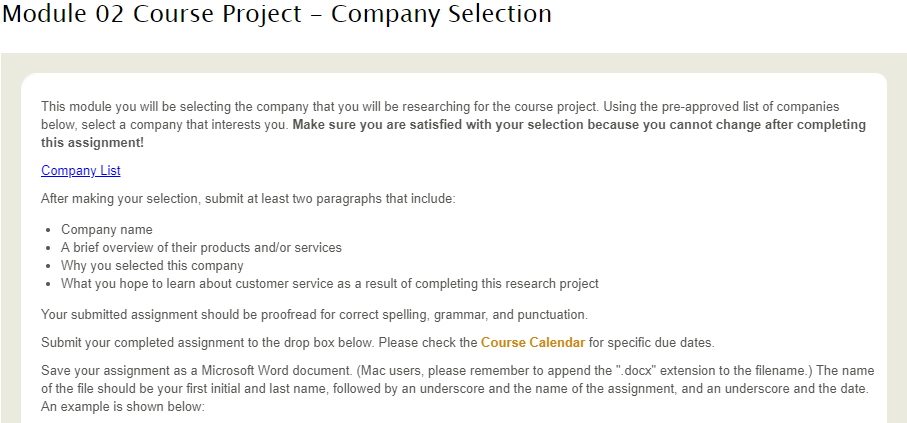This screenshot has width=907, height=423.
Task: Click the 'What you hope to learn' bullet
Action: pyautogui.click(x=330, y=284)
